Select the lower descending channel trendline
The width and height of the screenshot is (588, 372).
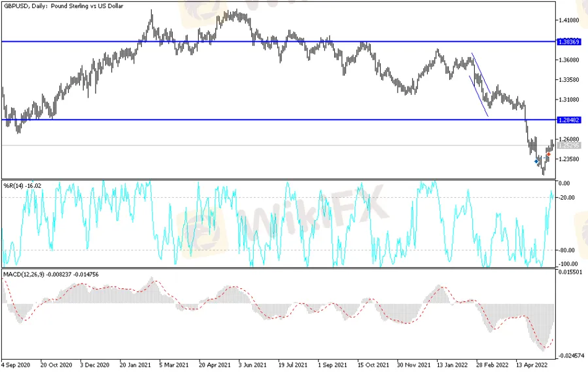click(478, 96)
